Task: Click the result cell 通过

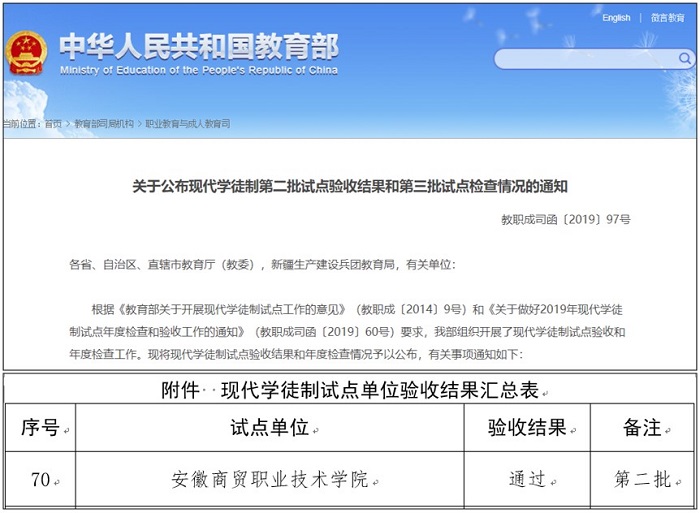Action: pos(527,480)
